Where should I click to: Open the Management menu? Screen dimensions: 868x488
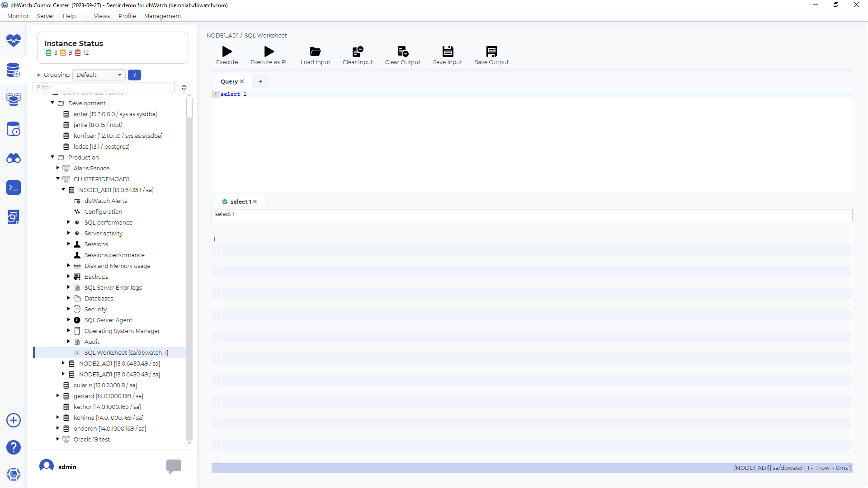pos(163,16)
